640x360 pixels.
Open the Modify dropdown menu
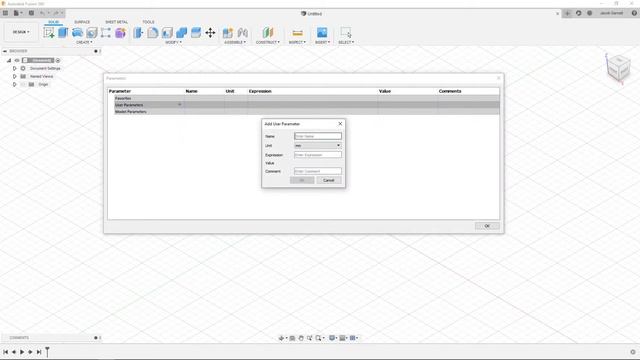[173, 42]
